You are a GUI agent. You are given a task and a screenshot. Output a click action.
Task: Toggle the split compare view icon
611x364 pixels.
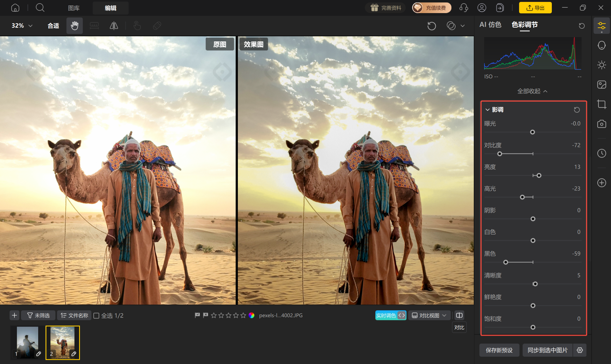[x=459, y=315]
